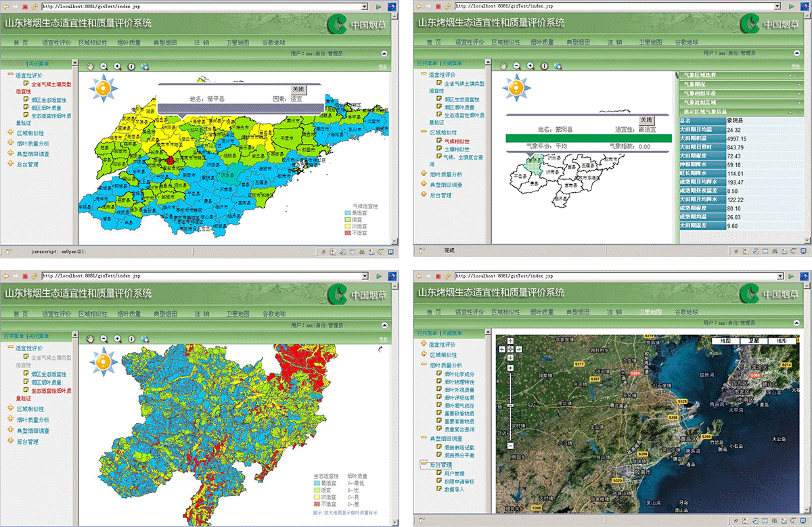Click 打开菜单 link in top-right window

(x=428, y=62)
